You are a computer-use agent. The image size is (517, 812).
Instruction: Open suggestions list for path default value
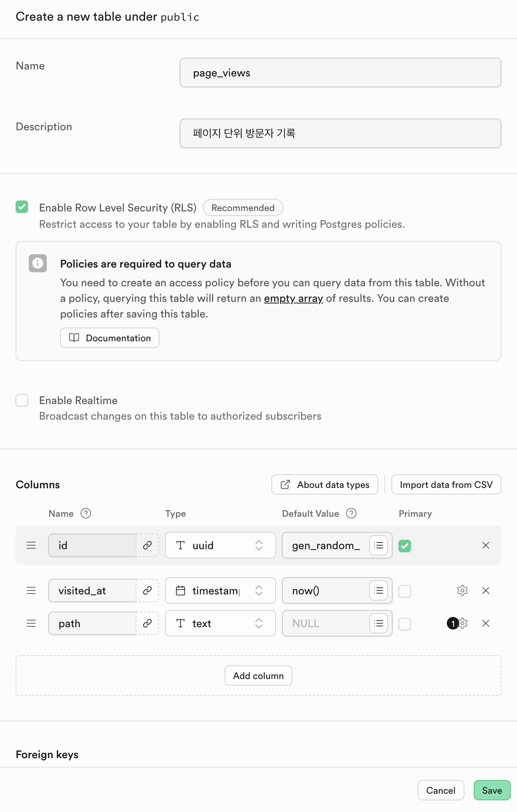(x=378, y=623)
